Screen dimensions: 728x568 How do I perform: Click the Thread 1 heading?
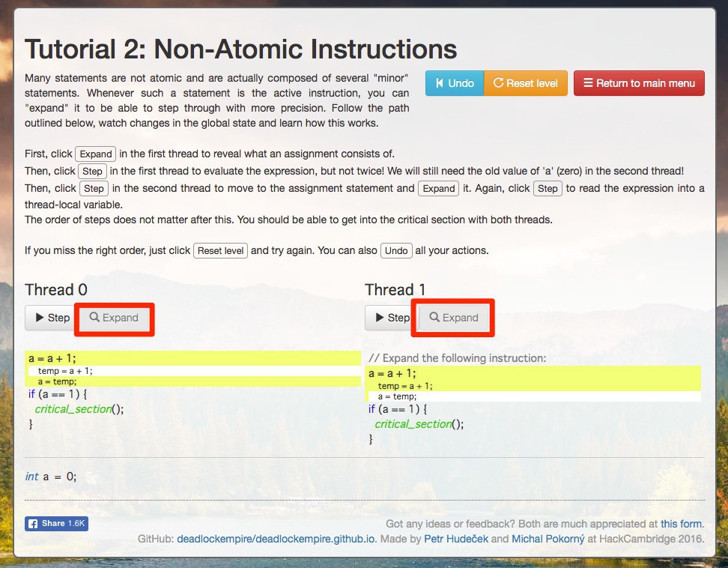pos(395,290)
